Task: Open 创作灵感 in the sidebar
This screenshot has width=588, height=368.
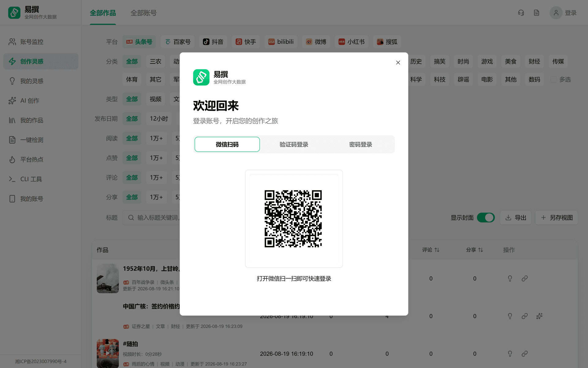Action: pos(41,61)
